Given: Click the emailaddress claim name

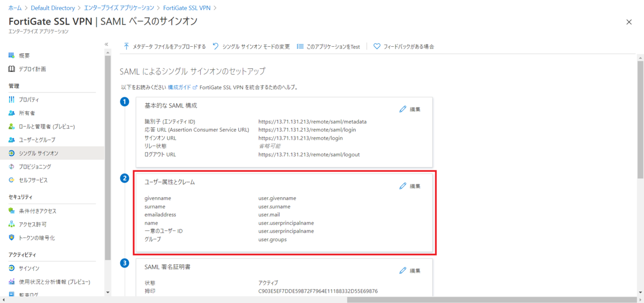Looking at the screenshot, I should point(160,214).
